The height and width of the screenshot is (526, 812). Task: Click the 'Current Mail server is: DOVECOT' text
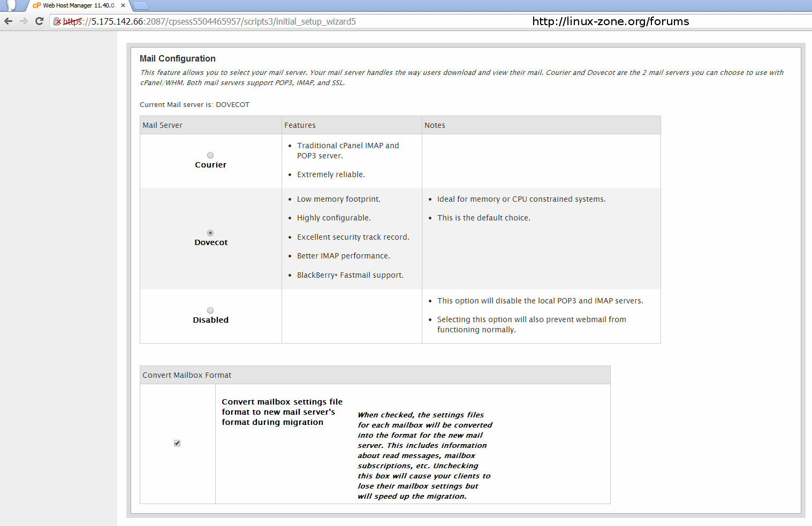pos(194,105)
